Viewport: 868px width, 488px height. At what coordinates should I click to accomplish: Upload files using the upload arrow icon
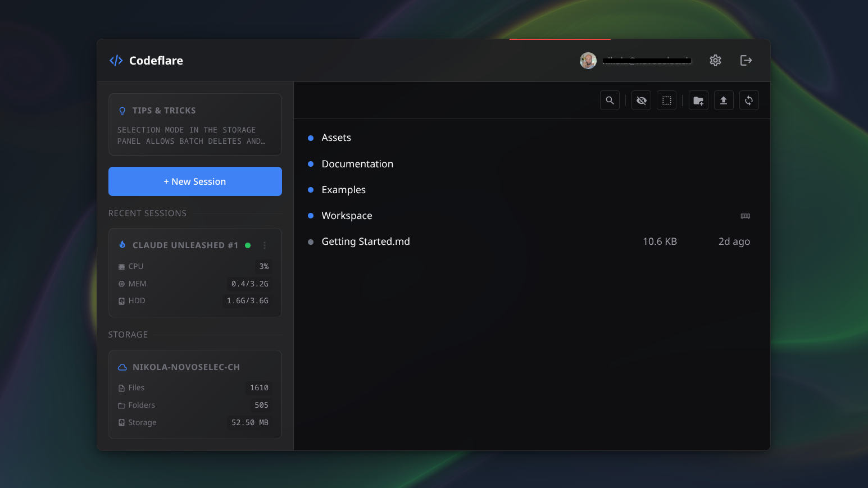pos(724,101)
